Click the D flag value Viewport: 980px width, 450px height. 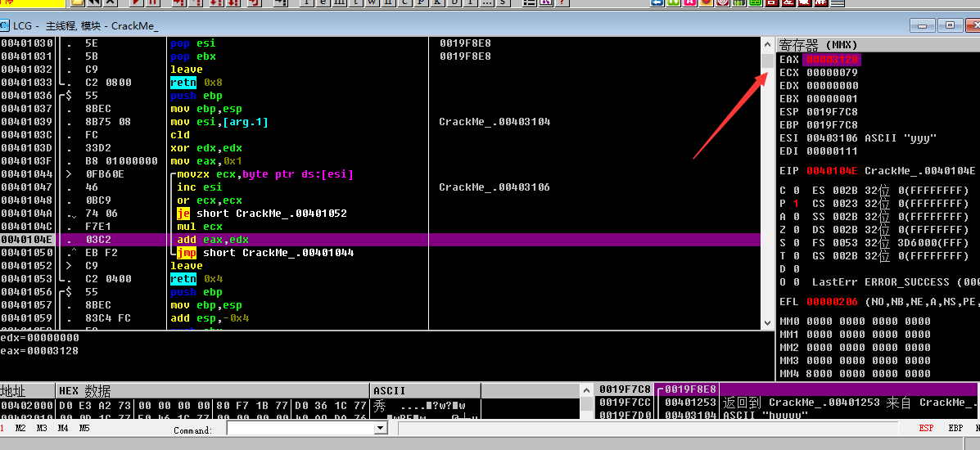tap(797, 268)
